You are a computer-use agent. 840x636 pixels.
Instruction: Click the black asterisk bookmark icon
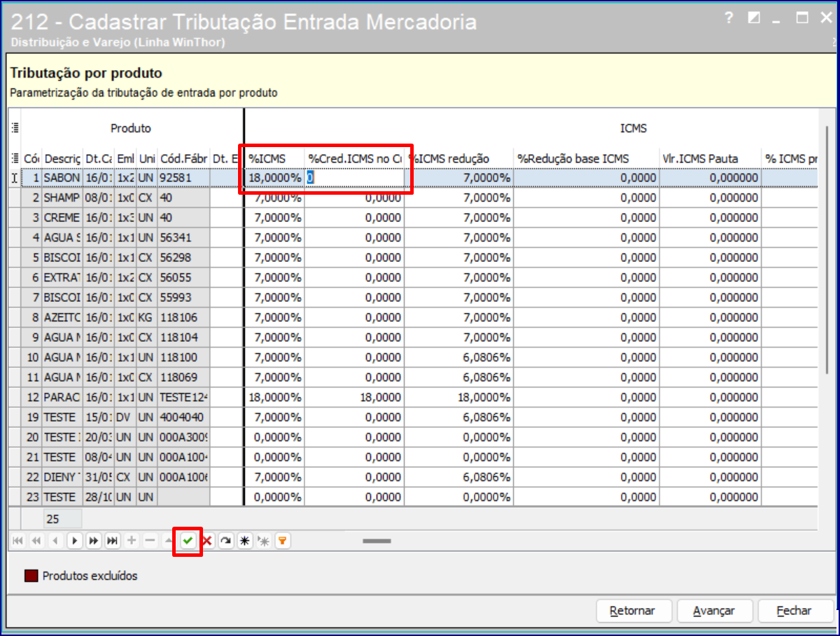click(x=244, y=541)
